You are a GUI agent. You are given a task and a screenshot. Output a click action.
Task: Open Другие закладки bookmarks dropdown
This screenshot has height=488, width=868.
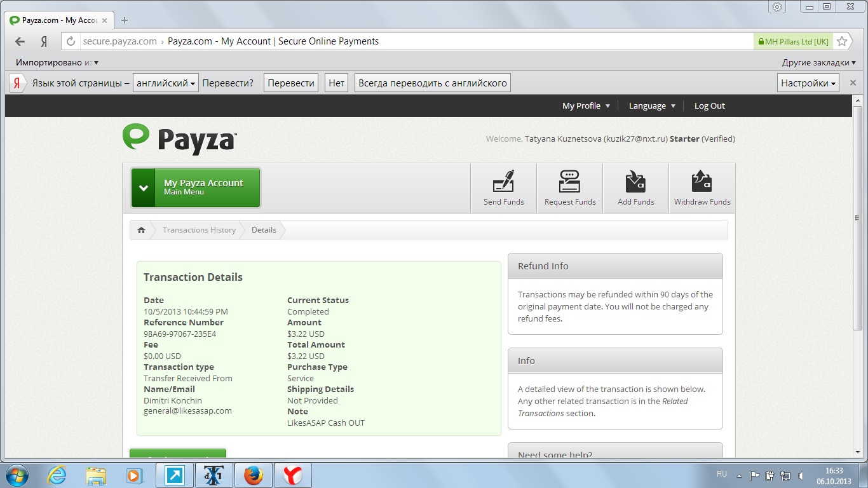pyautogui.click(x=820, y=63)
